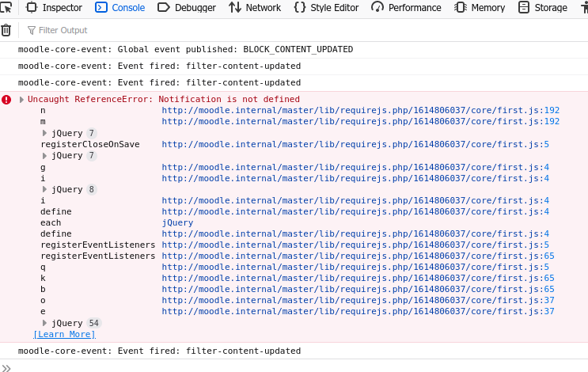Screen dimensions: 588x372
Task: Select the last filter-content-updated log line
Action: [159, 351]
